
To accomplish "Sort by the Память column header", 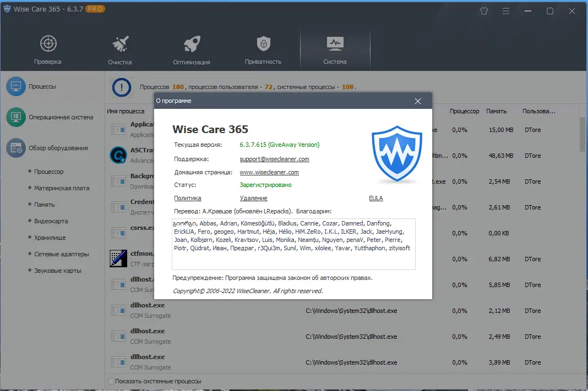I will point(496,111).
